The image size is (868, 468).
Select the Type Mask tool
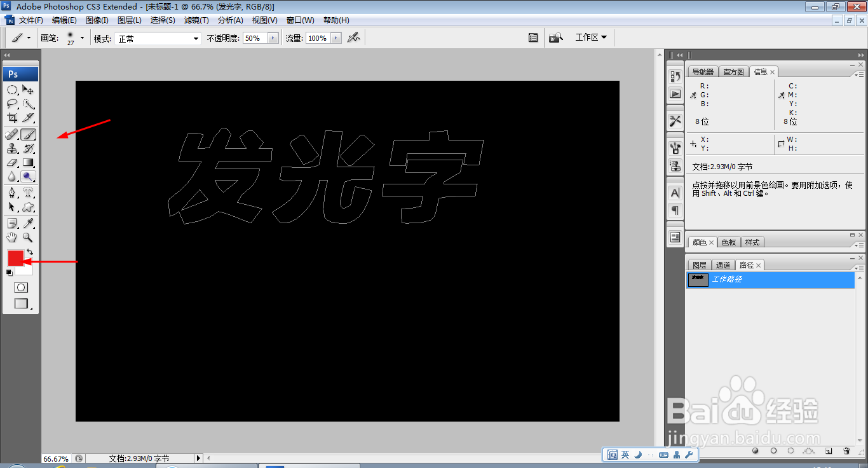(28, 193)
